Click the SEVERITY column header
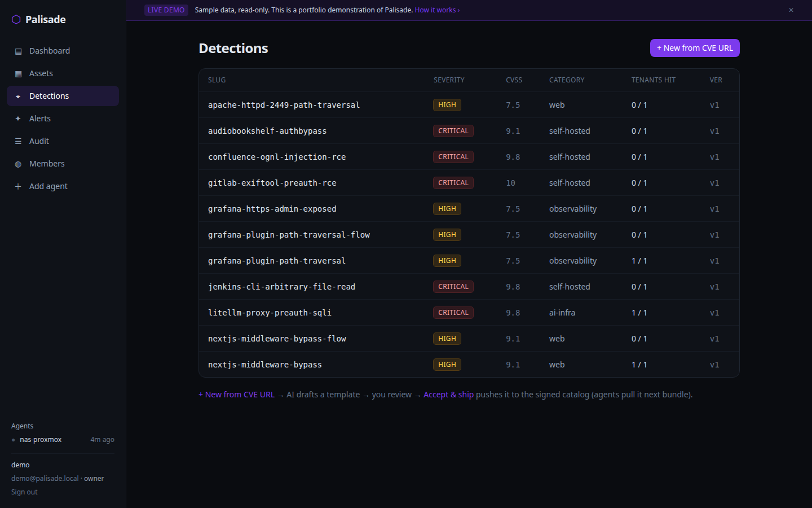The image size is (812, 508). [x=449, y=80]
